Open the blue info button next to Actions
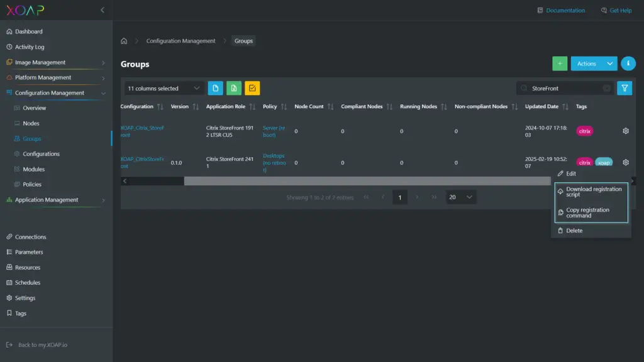Screen dimensions: 644x362 point(628,63)
